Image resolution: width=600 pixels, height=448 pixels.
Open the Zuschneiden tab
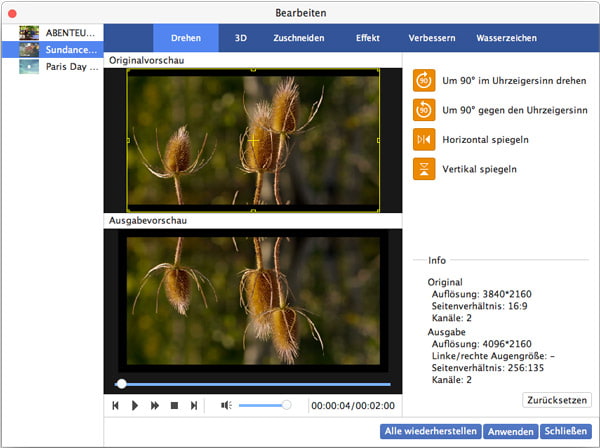(x=299, y=38)
